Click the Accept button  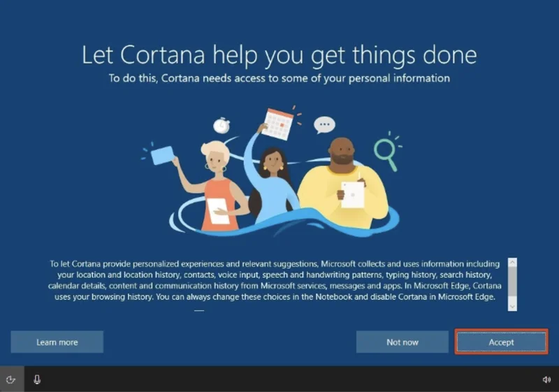coord(501,342)
